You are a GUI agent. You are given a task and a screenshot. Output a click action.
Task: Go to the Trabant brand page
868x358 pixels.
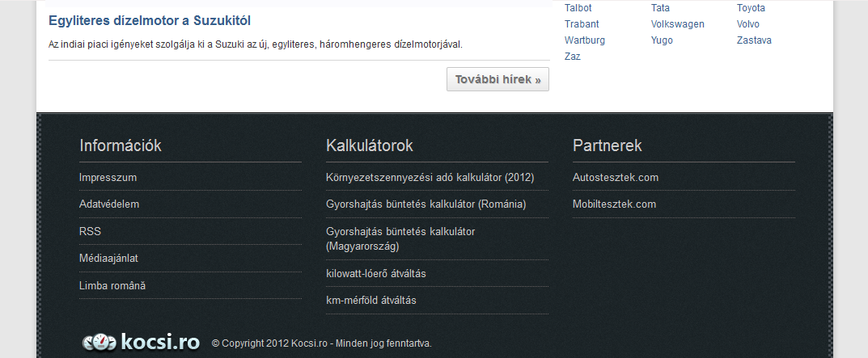click(582, 23)
